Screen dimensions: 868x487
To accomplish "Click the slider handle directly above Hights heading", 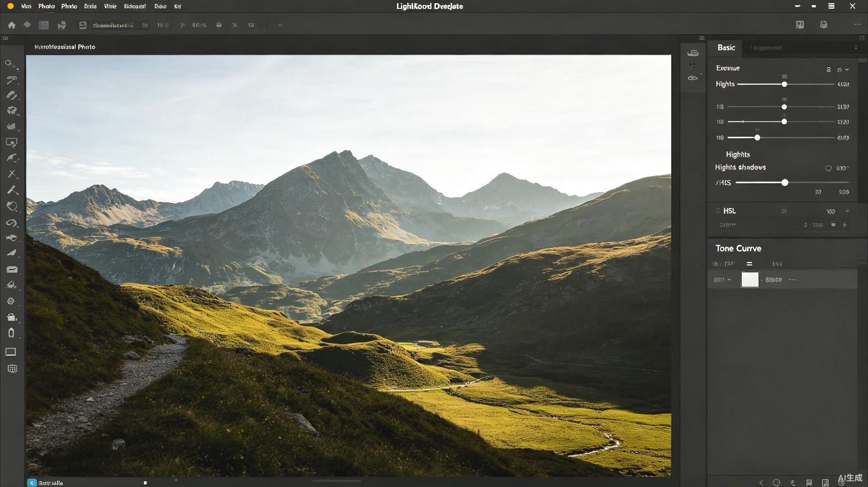I will pyautogui.click(x=757, y=138).
